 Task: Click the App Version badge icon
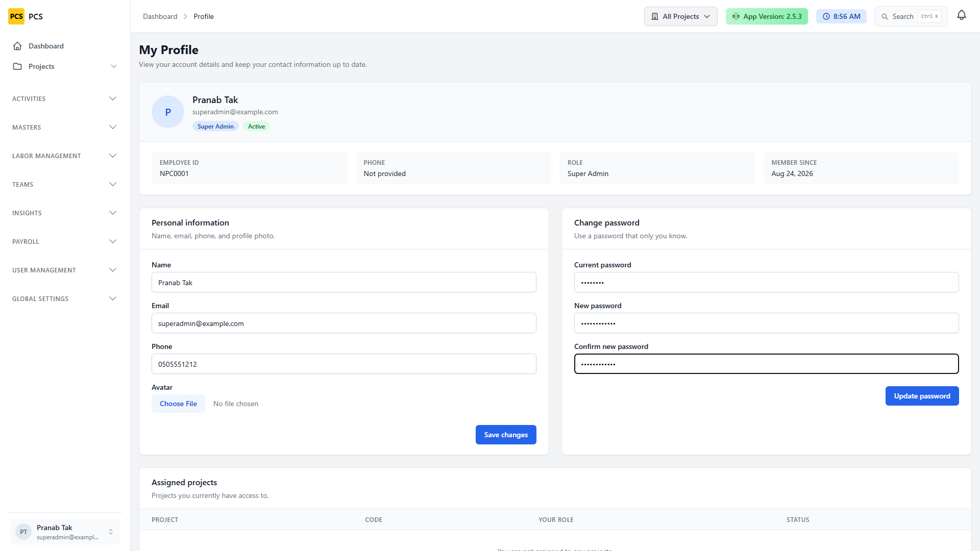736,16
